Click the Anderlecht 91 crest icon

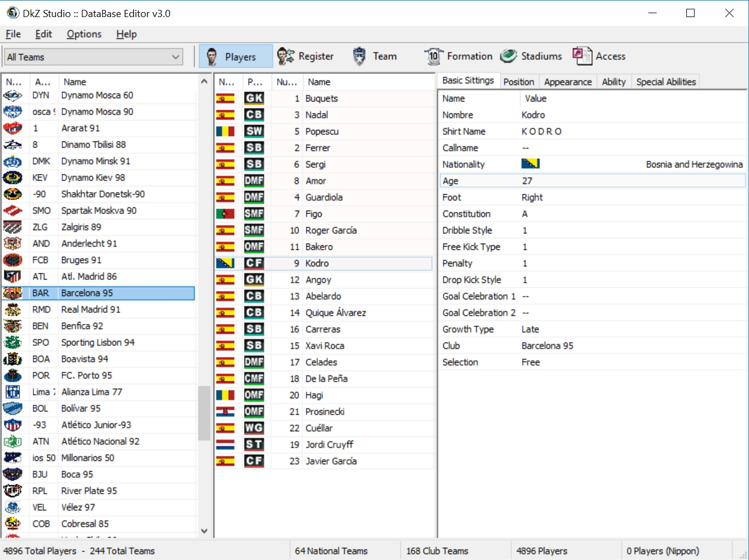[13, 243]
